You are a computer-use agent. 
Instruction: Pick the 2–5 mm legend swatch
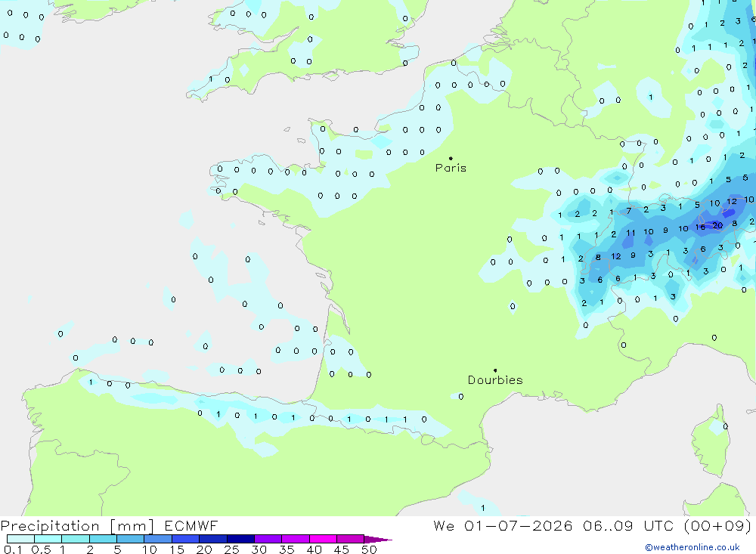pyautogui.click(x=103, y=539)
